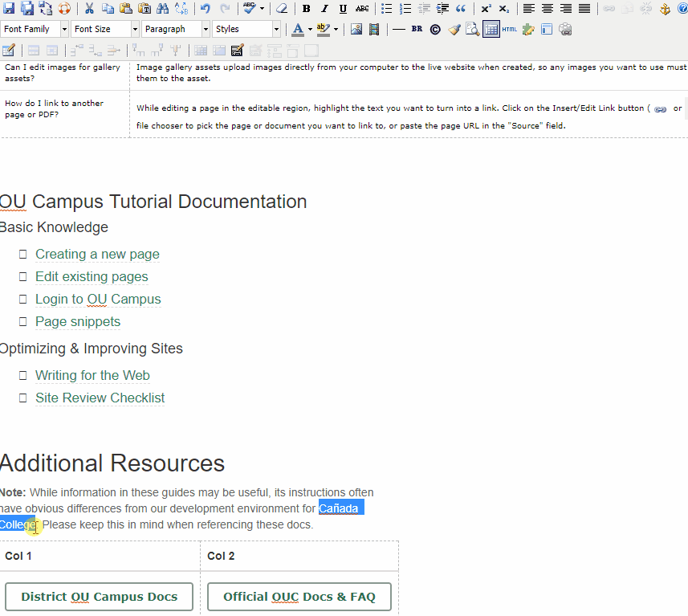Click the 'Col 2' table header
688x616 pixels.
pos(221,556)
